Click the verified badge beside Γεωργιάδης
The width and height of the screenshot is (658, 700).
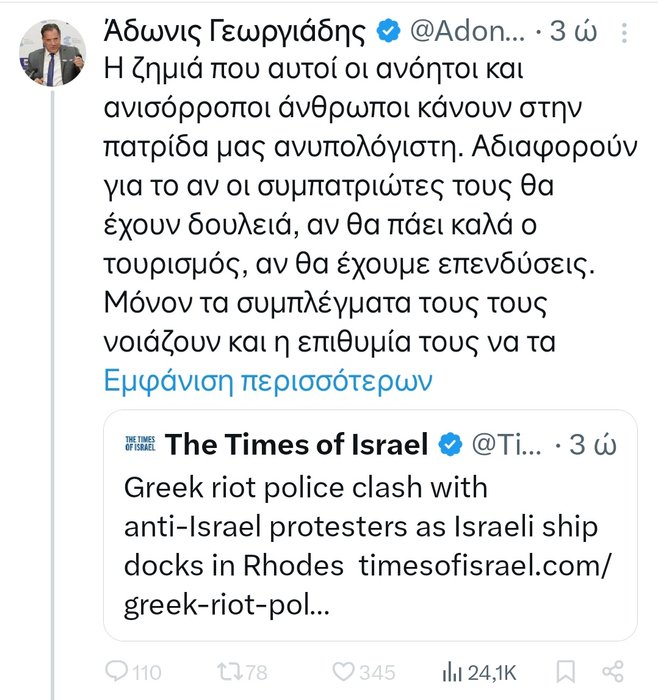[389, 33]
